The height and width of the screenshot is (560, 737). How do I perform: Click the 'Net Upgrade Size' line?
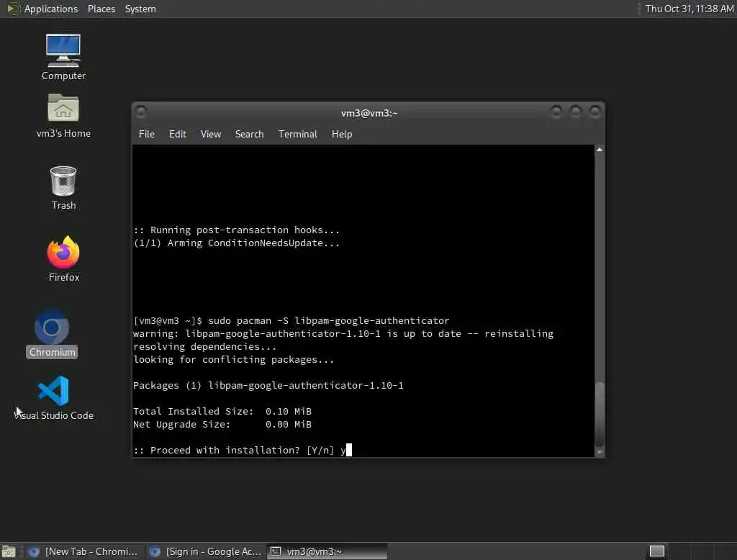[x=222, y=424]
